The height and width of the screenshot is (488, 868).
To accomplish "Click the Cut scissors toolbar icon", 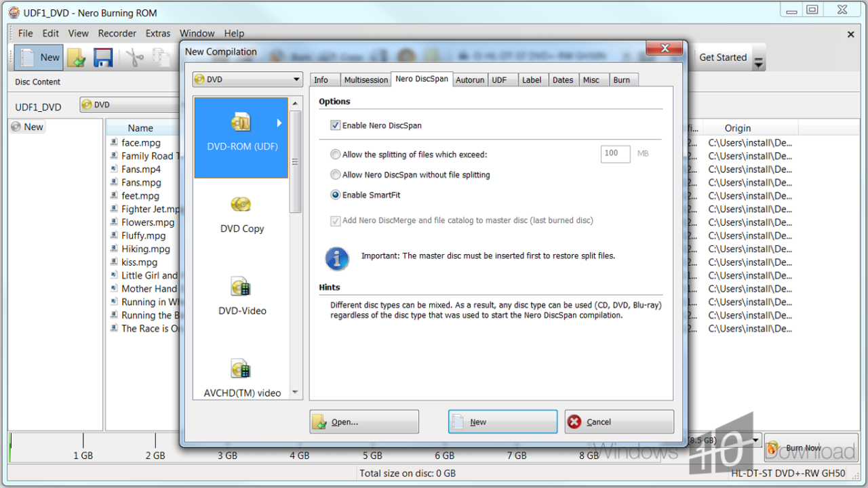I will [x=135, y=58].
